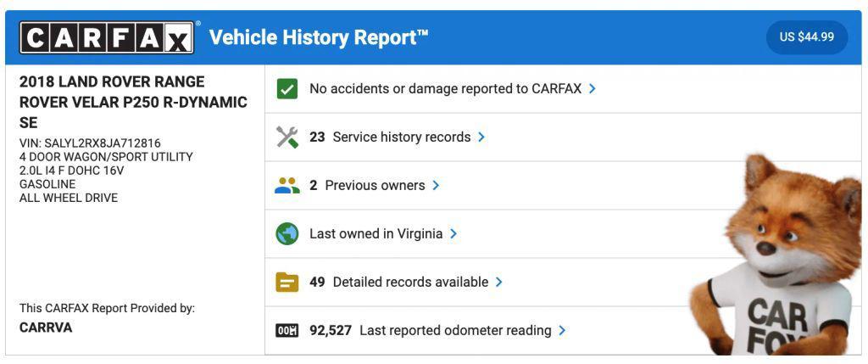Screen dimensions: 868x364
Task: Open No accidents or damage reported link
Action: pyautogui.click(x=445, y=88)
